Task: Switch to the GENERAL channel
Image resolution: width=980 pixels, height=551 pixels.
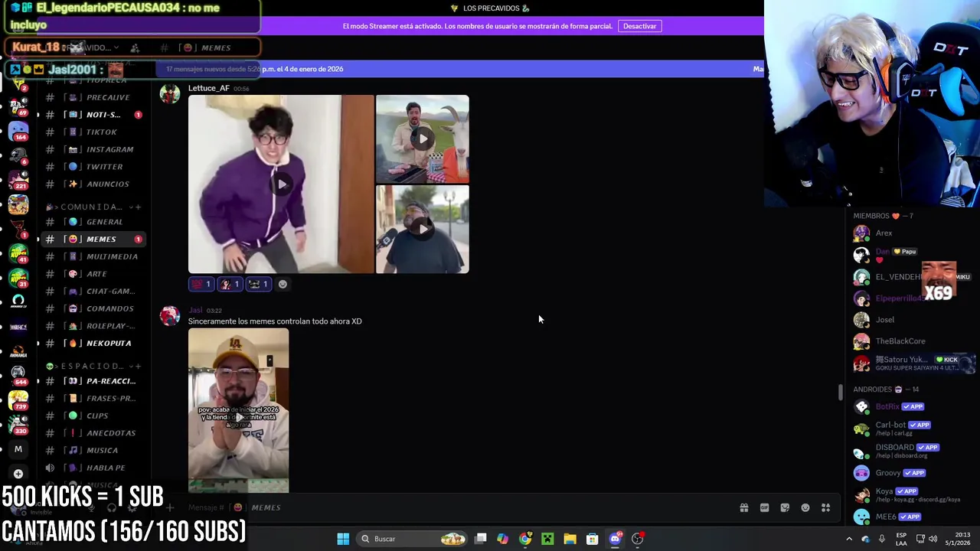Action: pos(93,222)
